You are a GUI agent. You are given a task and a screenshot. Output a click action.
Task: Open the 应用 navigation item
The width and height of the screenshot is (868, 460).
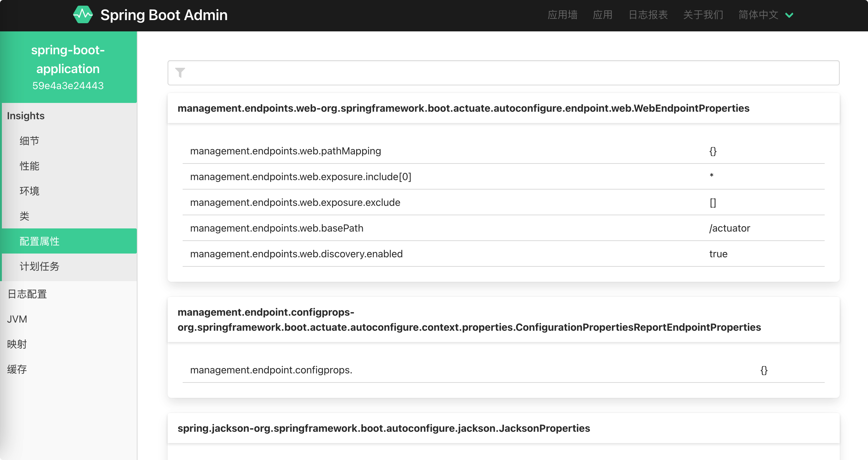pyautogui.click(x=603, y=15)
